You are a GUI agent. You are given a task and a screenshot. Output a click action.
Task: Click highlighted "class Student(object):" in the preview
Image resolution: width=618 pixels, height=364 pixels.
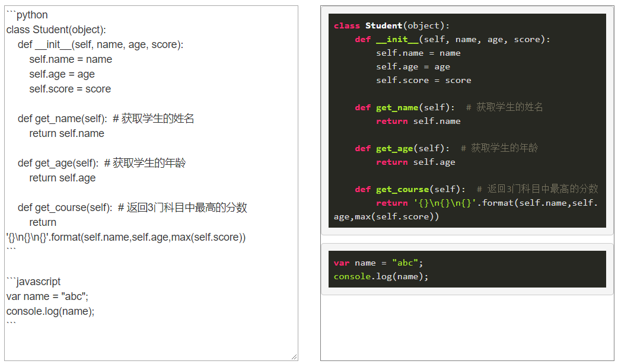click(x=391, y=25)
